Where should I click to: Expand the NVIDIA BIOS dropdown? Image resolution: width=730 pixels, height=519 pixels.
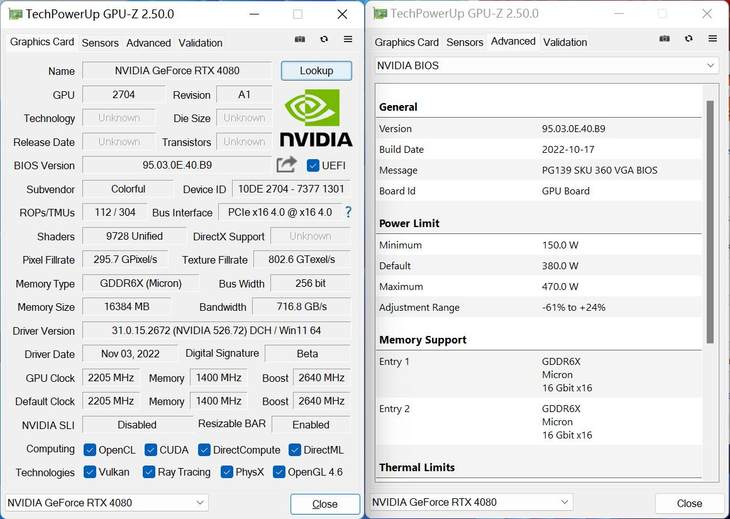[546, 65]
